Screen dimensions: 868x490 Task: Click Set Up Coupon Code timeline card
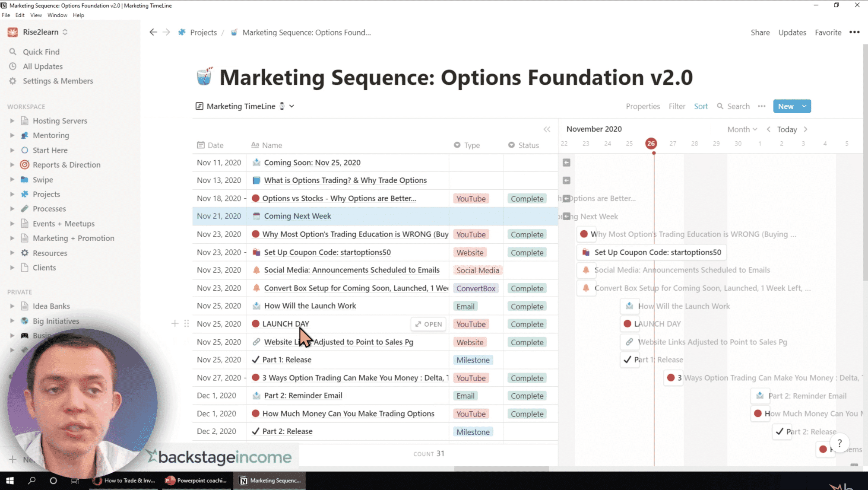click(x=652, y=252)
